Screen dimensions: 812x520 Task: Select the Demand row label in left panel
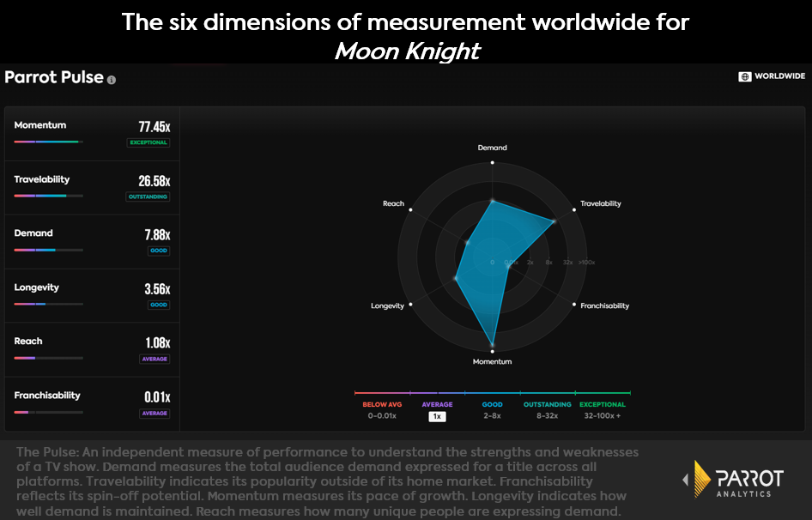pos(33,233)
